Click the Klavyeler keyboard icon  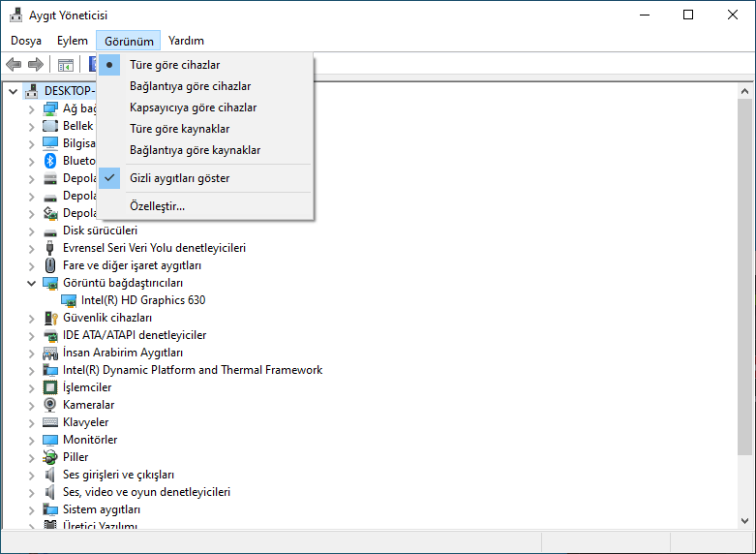click(x=50, y=422)
